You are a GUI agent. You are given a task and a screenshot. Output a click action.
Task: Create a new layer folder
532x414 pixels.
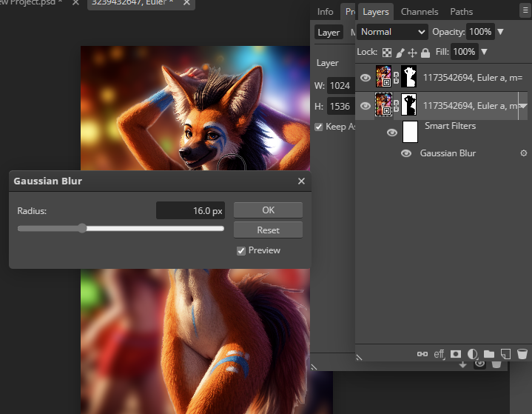pos(488,354)
